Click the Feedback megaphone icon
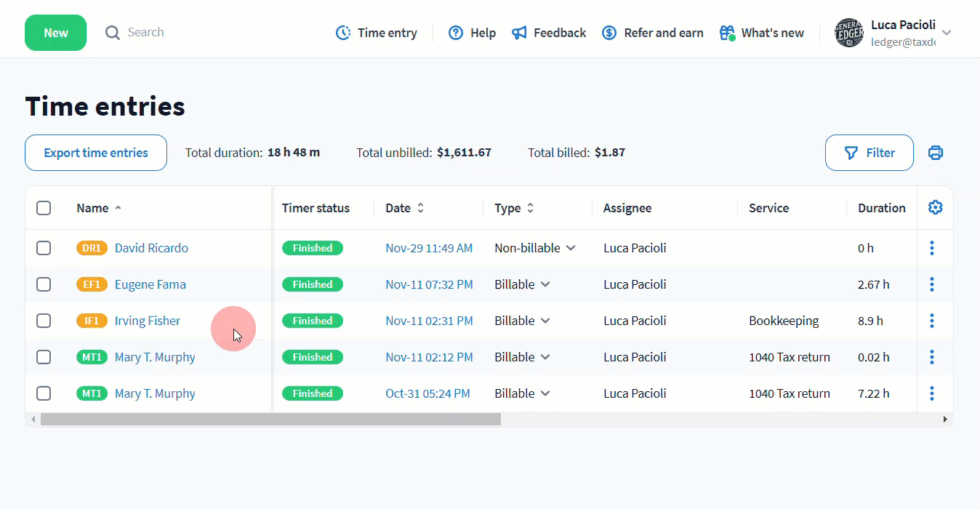 [519, 33]
